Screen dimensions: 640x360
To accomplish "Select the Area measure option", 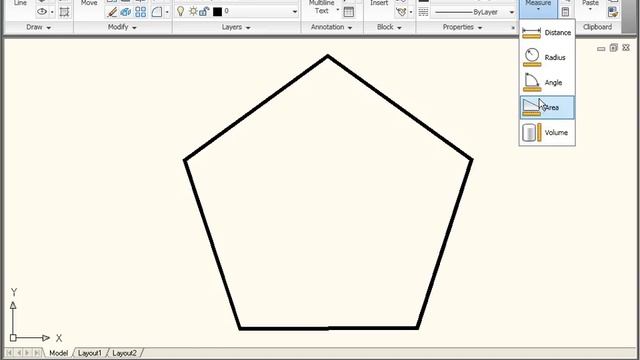I will [x=547, y=107].
